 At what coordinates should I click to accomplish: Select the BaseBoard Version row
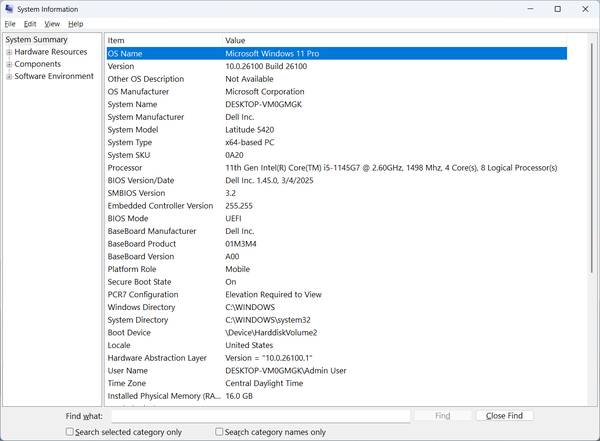pos(337,256)
